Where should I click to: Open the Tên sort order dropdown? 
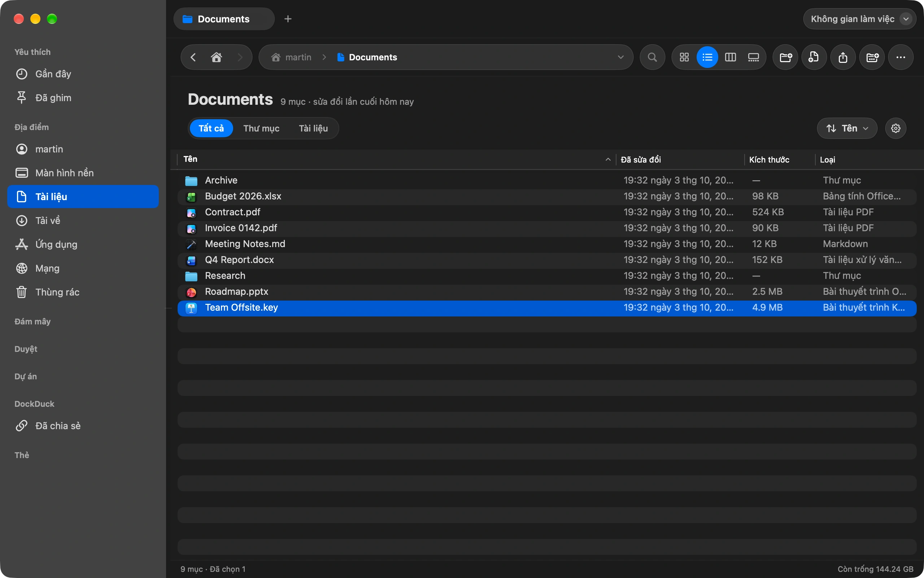pyautogui.click(x=847, y=129)
